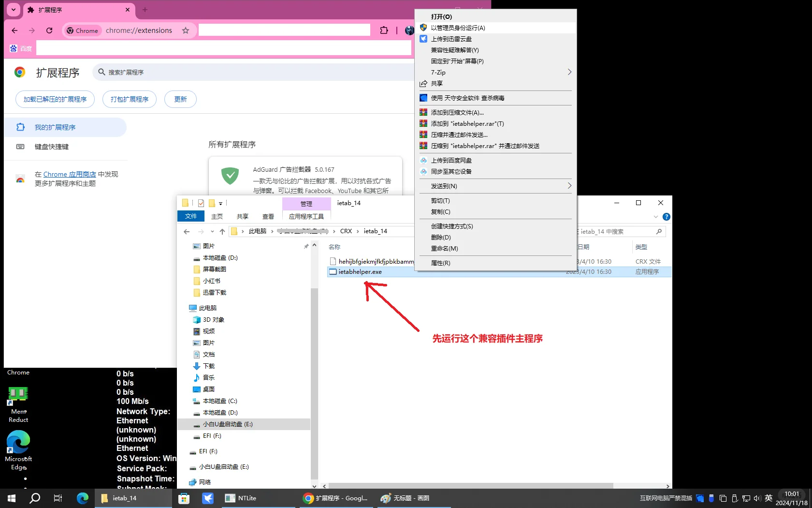Bookmark the page with the star icon
812x508 pixels.
(x=186, y=30)
